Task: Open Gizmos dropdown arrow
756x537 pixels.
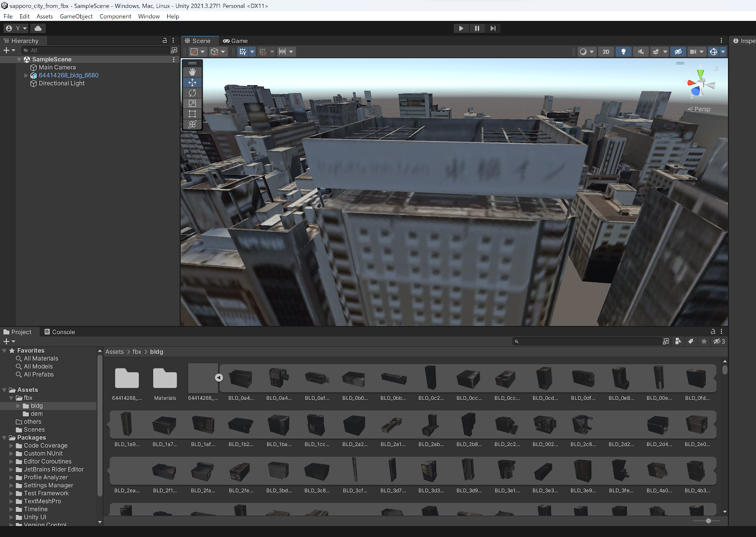Action: tap(723, 52)
